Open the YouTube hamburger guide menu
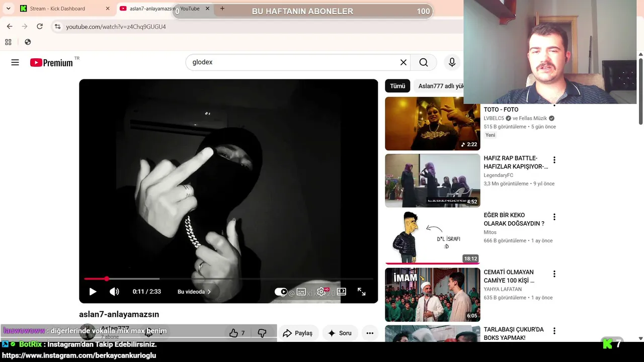The width and height of the screenshot is (644, 362). pyautogui.click(x=15, y=62)
